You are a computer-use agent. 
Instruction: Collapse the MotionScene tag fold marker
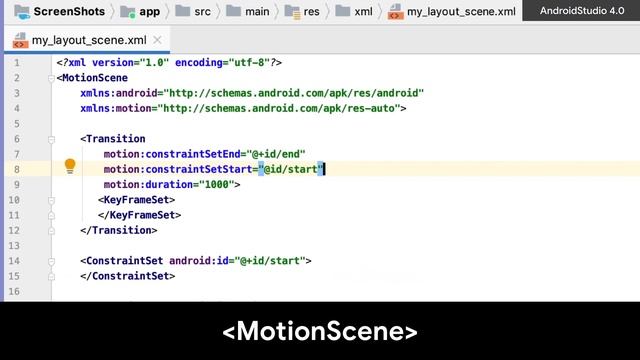[x=51, y=78]
